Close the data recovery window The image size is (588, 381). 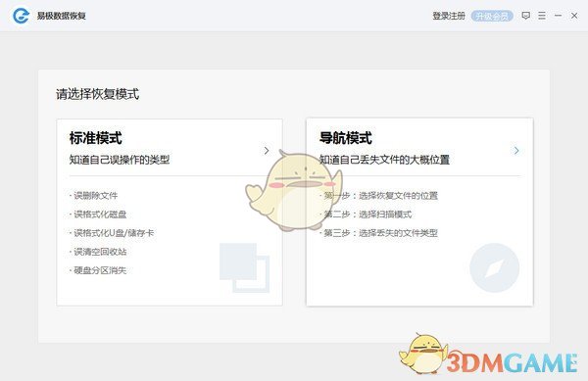point(574,16)
